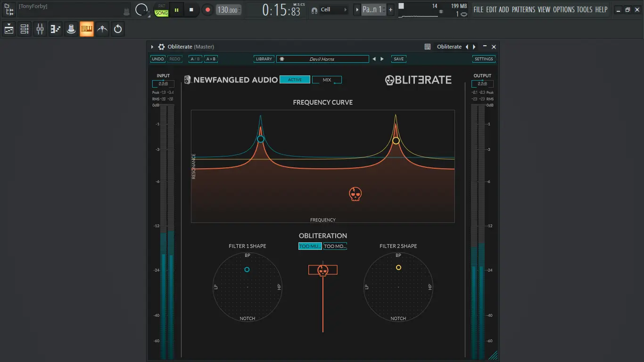
Task: Open the VIEW menu
Action: point(544,9)
